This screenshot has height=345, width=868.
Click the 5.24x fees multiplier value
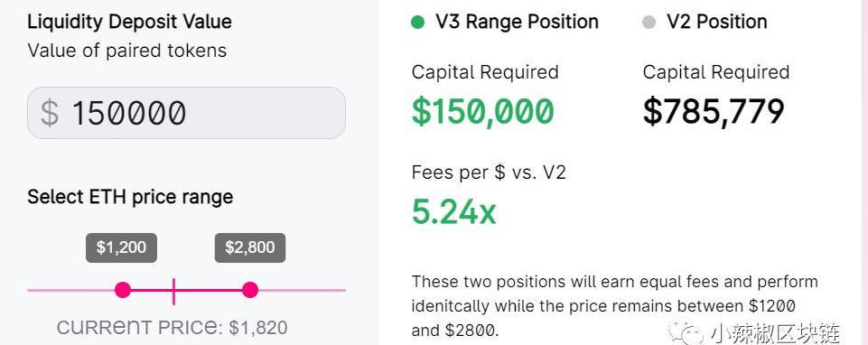tap(454, 212)
